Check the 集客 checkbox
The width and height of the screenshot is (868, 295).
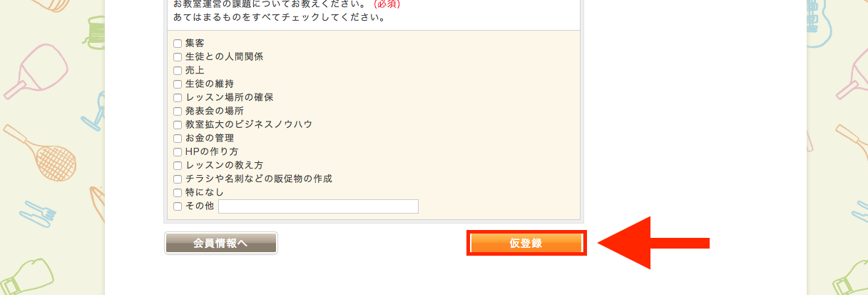click(178, 44)
